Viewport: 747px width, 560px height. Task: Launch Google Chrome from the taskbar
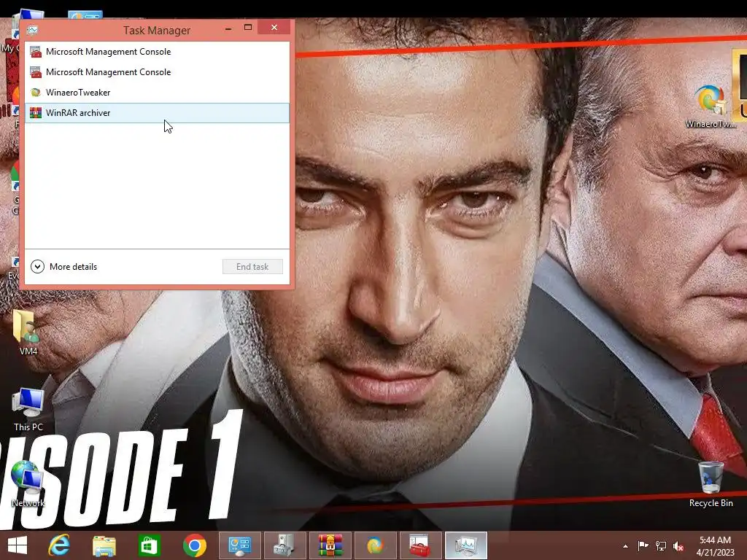(x=194, y=545)
